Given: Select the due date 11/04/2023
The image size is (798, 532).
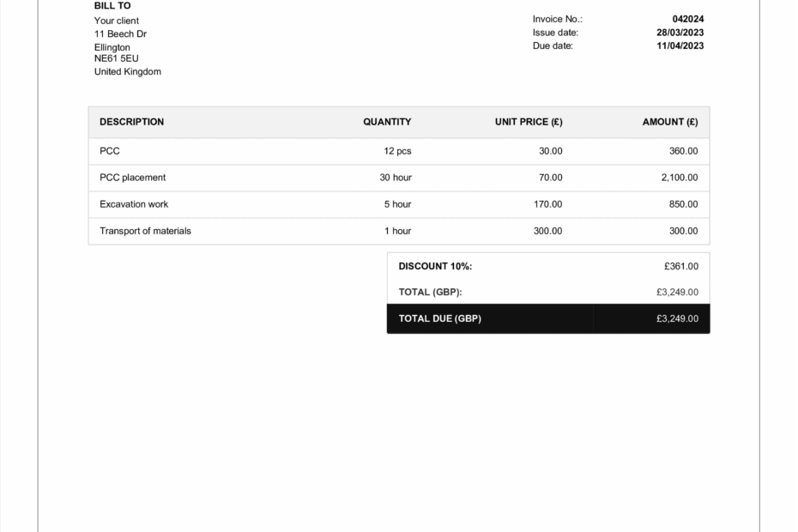Looking at the screenshot, I should (x=680, y=45).
